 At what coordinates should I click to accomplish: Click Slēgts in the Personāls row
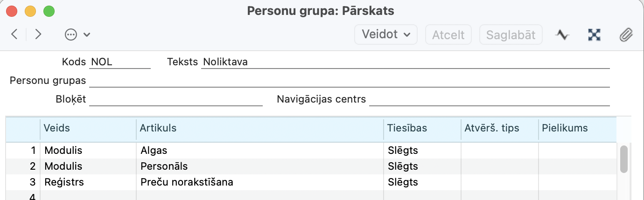403,166
